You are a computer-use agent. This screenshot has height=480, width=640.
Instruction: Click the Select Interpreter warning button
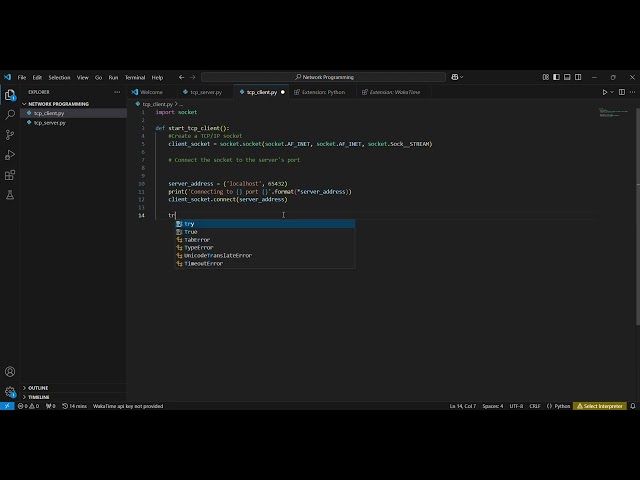point(600,406)
